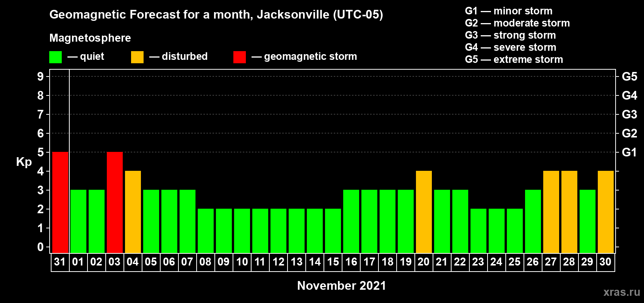Select the red bar for day 03
This screenshot has height=303, width=644.
click(x=115, y=202)
